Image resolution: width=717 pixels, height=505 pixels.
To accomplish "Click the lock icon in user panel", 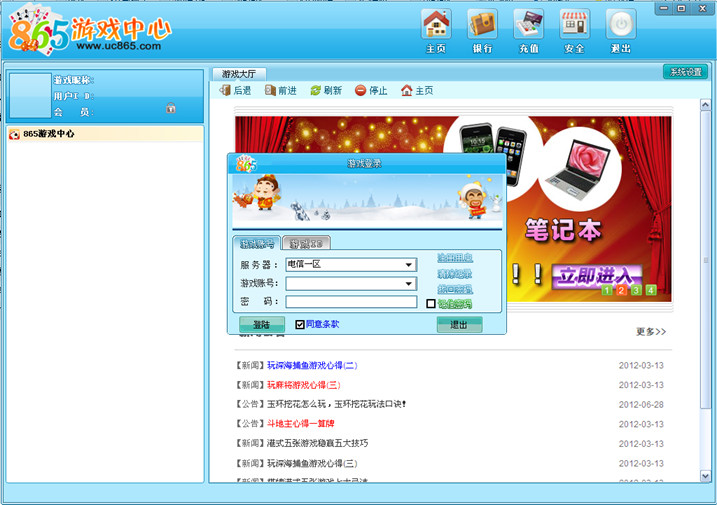I will click(x=171, y=108).
